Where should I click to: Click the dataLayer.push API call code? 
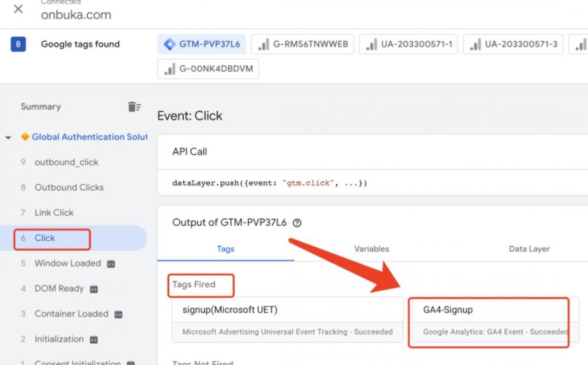(x=270, y=183)
